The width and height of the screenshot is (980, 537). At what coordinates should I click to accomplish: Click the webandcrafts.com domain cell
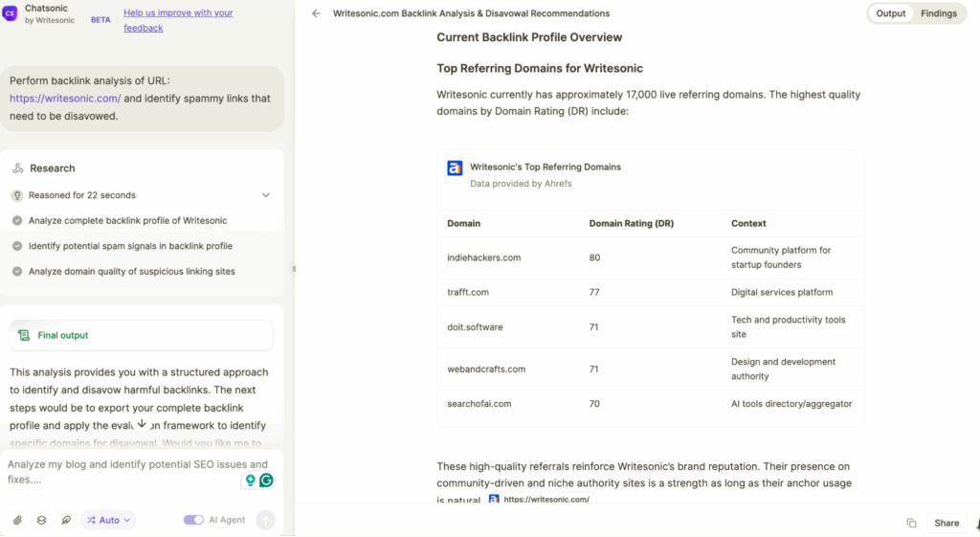tap(486, 369)
